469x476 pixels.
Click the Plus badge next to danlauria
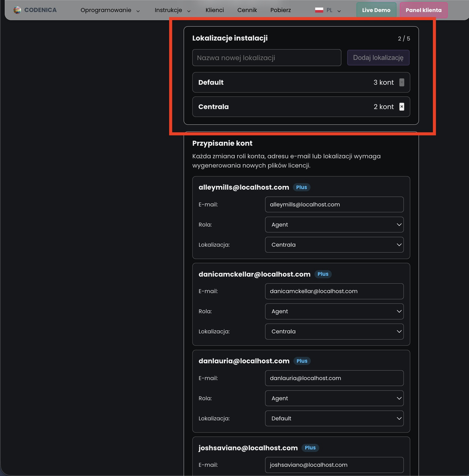point(302,361)
